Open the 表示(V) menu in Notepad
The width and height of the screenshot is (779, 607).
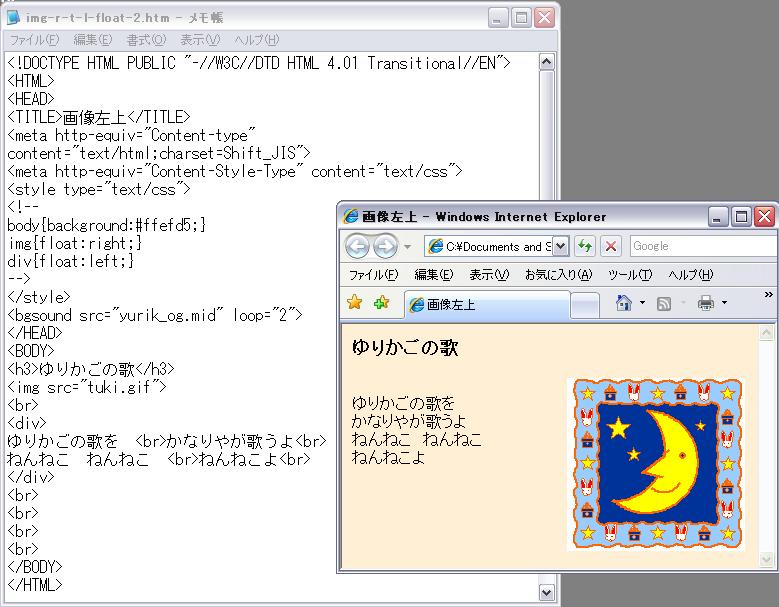(200, 40)
